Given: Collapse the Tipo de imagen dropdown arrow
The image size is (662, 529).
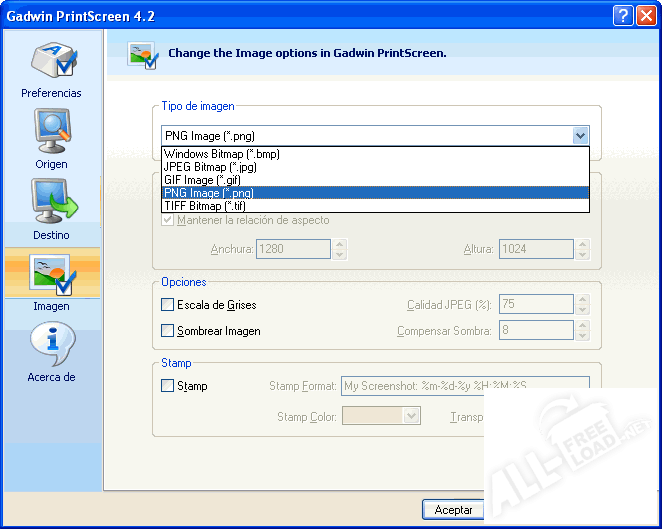Looking at the screenshot, I should coord(579,136).
